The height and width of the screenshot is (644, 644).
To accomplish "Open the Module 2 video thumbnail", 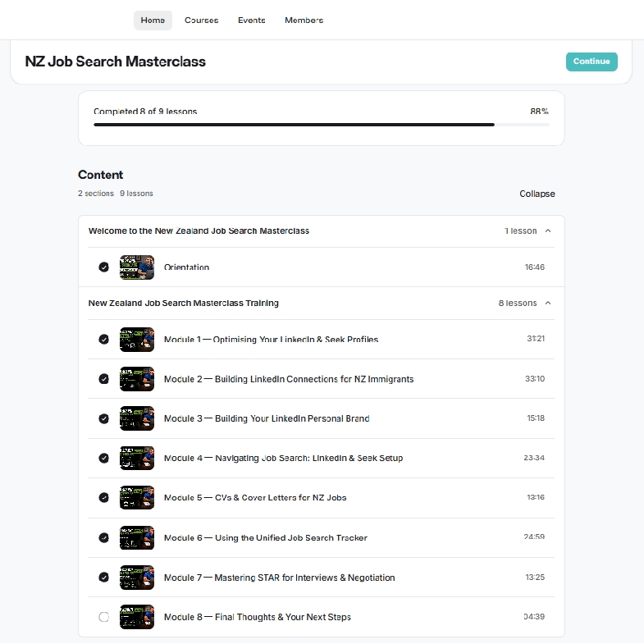I will pyautogui.click(x=137, y=379).
